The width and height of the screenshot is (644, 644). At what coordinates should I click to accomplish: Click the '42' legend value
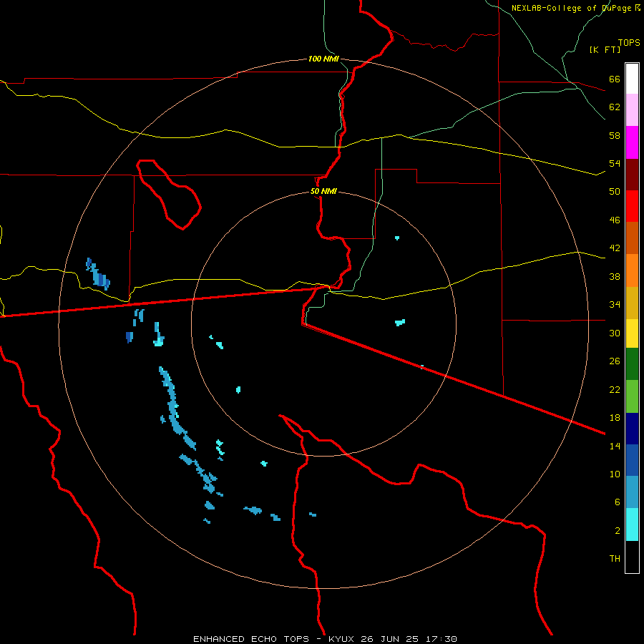point(615,248)
